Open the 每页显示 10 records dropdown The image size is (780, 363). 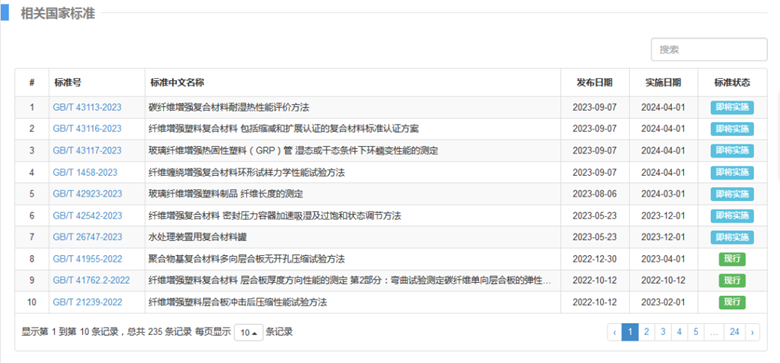[249, 333]
